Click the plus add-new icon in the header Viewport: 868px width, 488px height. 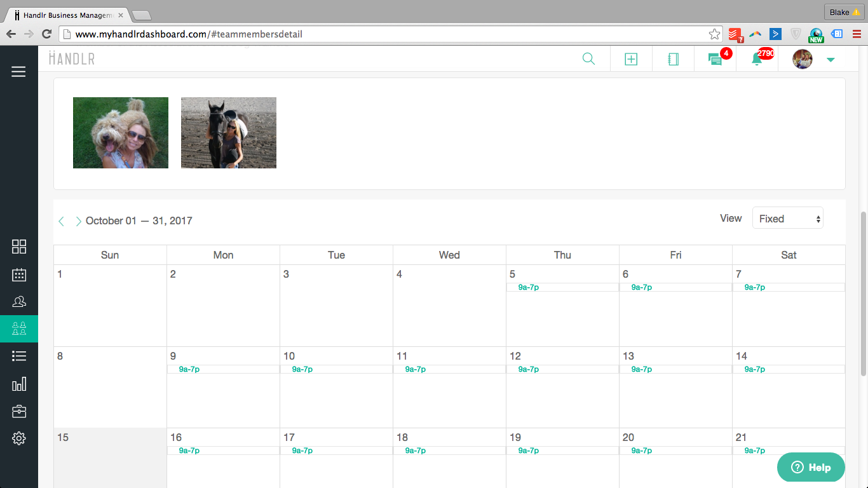pos(630,59)
